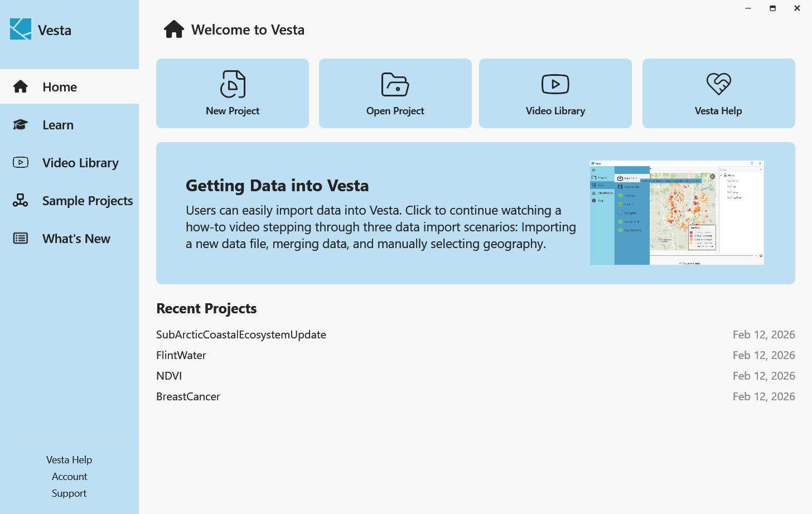Open the NDVI recent project
812x514 pixels.
[169, 376]
